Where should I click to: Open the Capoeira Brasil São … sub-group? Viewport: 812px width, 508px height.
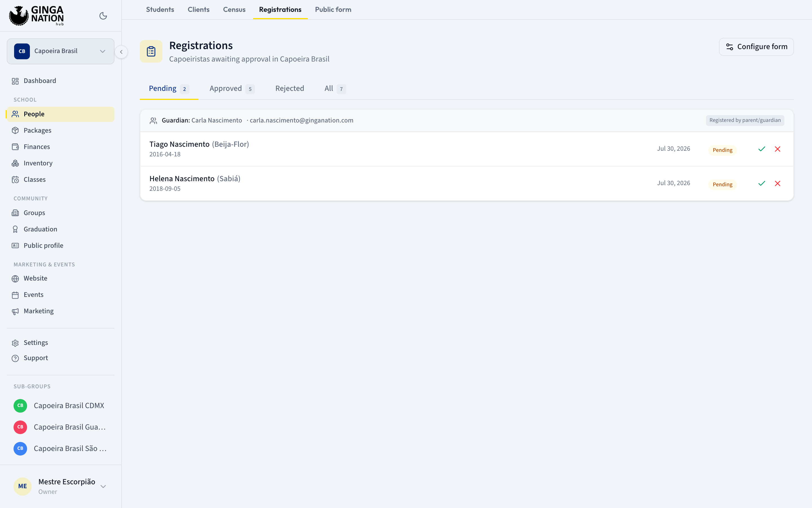[60, 449]
